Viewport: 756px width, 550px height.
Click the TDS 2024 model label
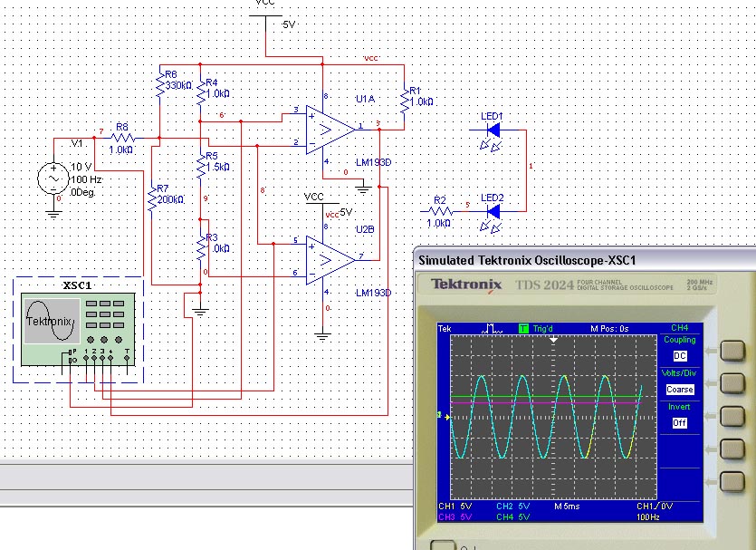pos(545,285)
